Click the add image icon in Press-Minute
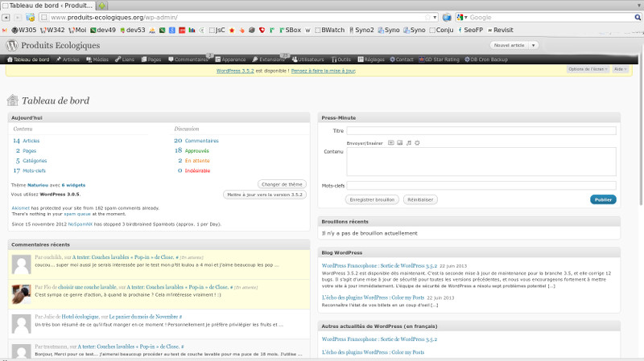This screenshot has width=644, height=361. point(391,143)
